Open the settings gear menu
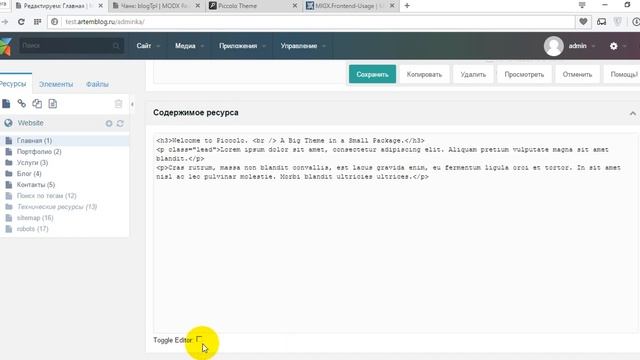640x360 pixels. pyautogui.click(x=613, y=46)
